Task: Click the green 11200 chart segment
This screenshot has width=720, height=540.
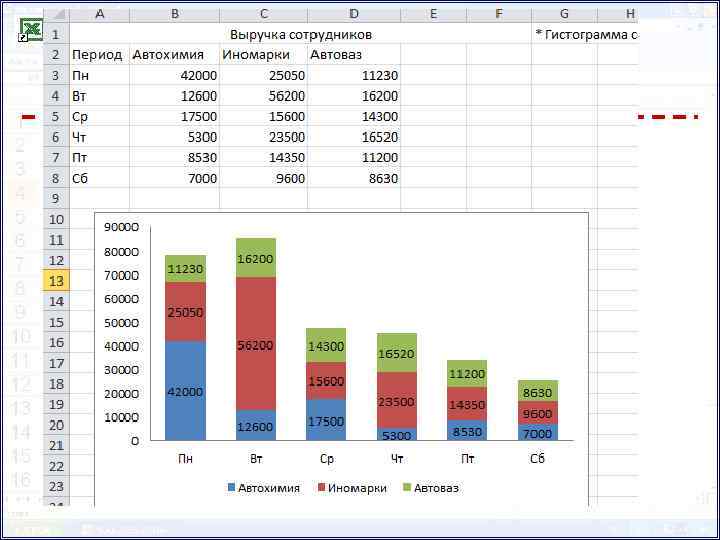Action: 467,373
